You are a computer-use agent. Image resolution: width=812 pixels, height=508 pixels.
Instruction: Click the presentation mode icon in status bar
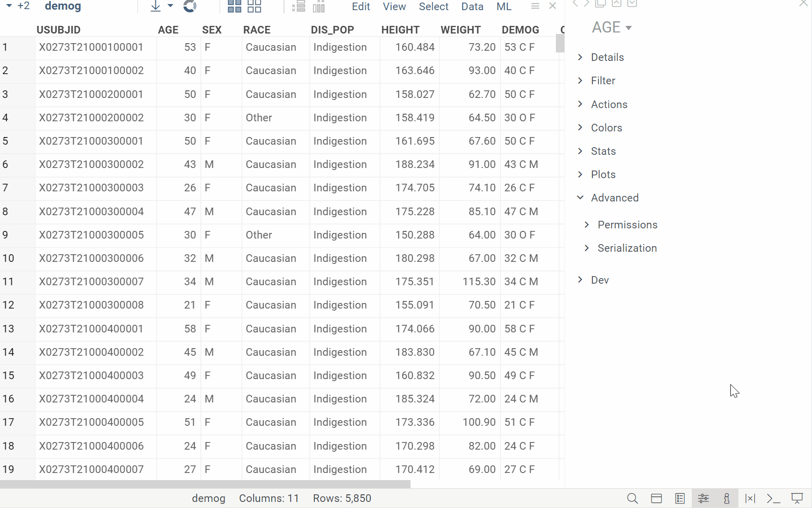(797, 498)
